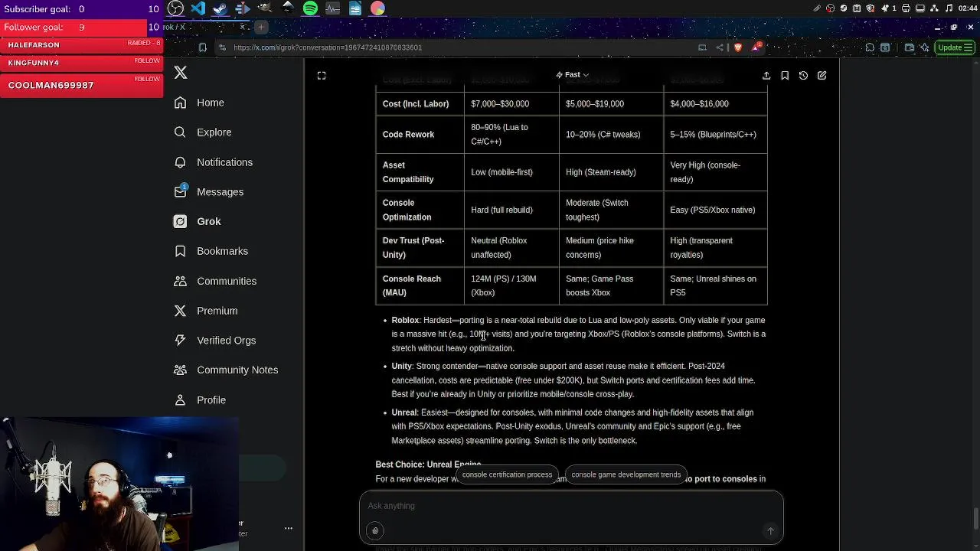Screen dimensions: 980x551
Task: Open GIMP from taskbar
Action: (265, 8)
